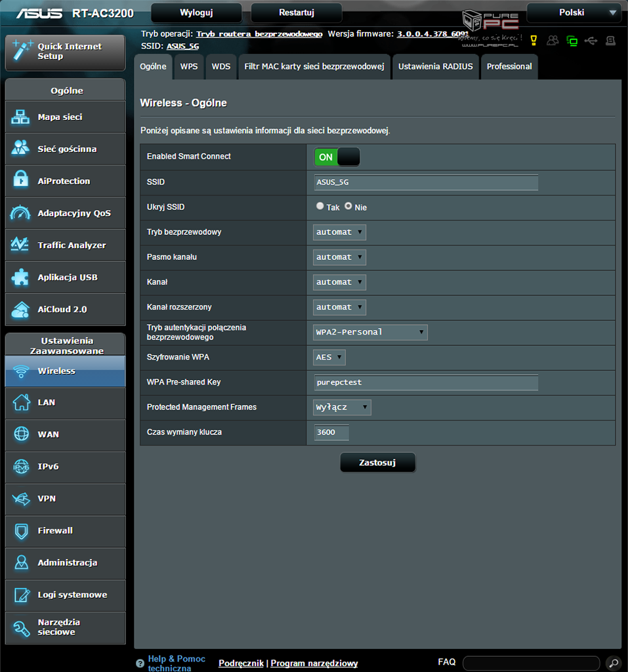Click the WAN globe icon
Screen dimensions: 628x672
(x=22, y=434)
